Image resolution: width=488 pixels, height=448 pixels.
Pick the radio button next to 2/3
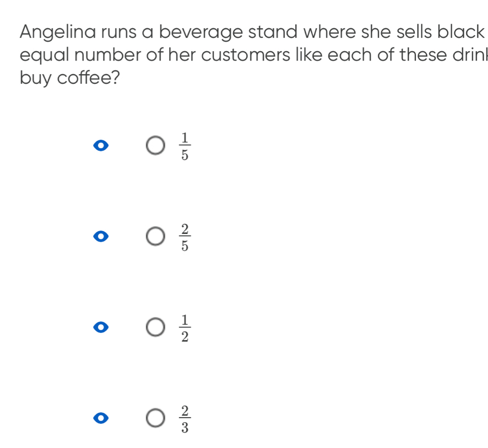155,418
